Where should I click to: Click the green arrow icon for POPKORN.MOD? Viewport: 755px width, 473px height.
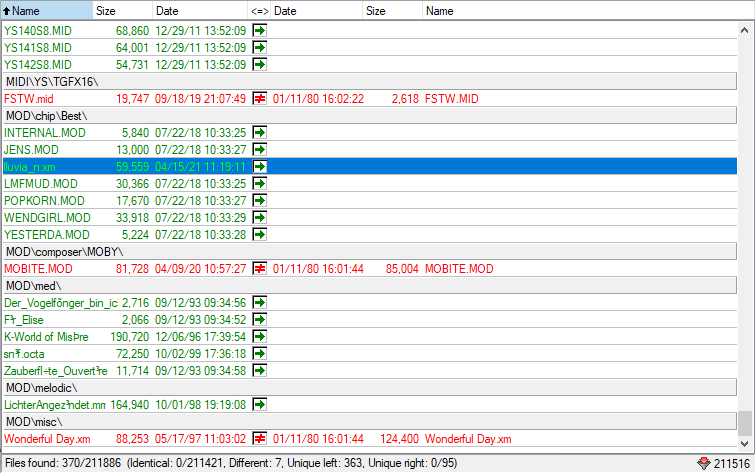pos(260,200)
